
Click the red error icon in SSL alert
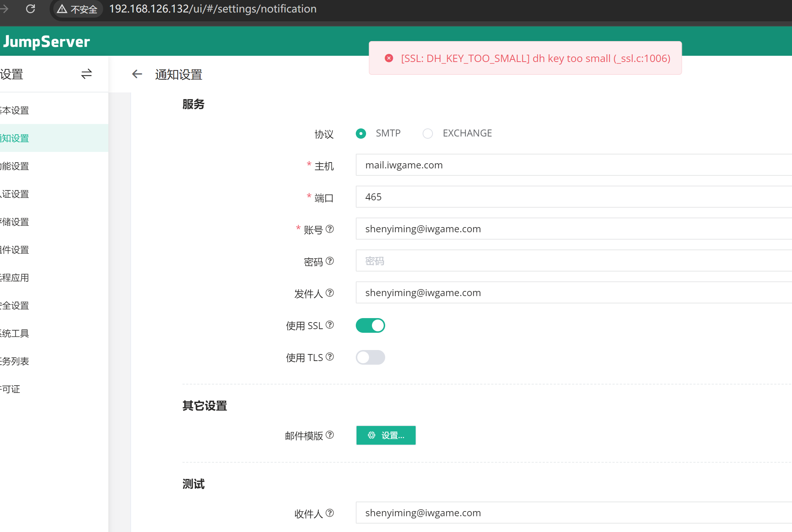tap(389, 58)
